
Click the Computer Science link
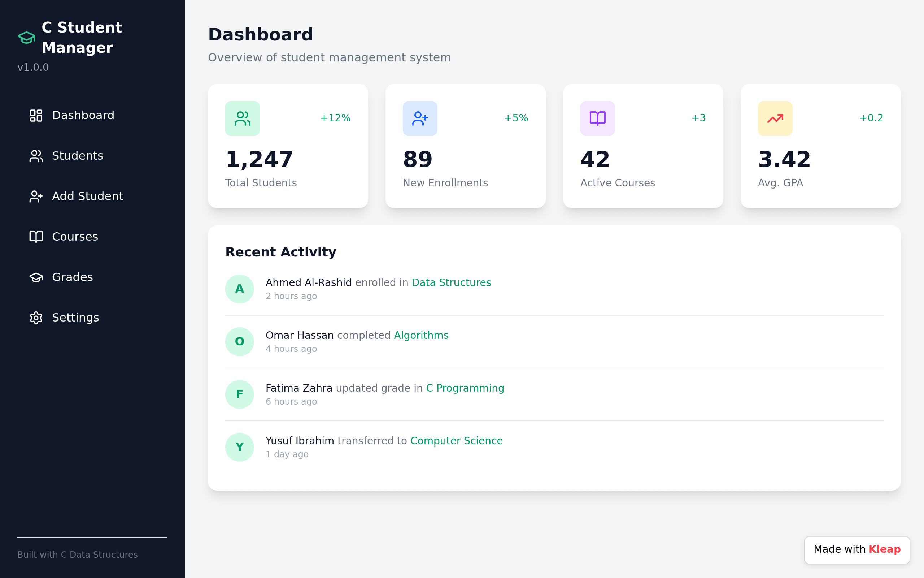(457, 441)
